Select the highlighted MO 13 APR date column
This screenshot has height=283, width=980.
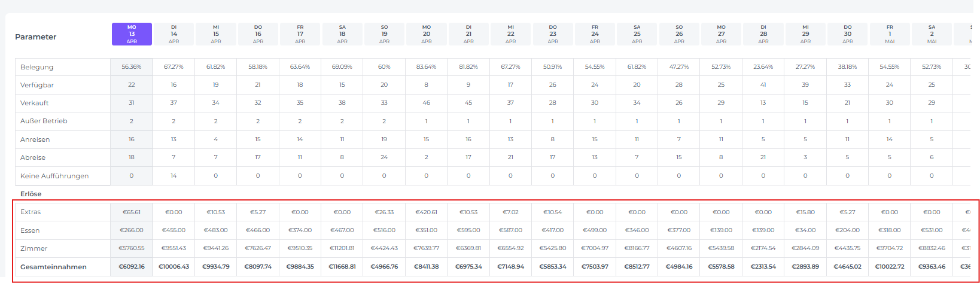[x=132, y=34]
